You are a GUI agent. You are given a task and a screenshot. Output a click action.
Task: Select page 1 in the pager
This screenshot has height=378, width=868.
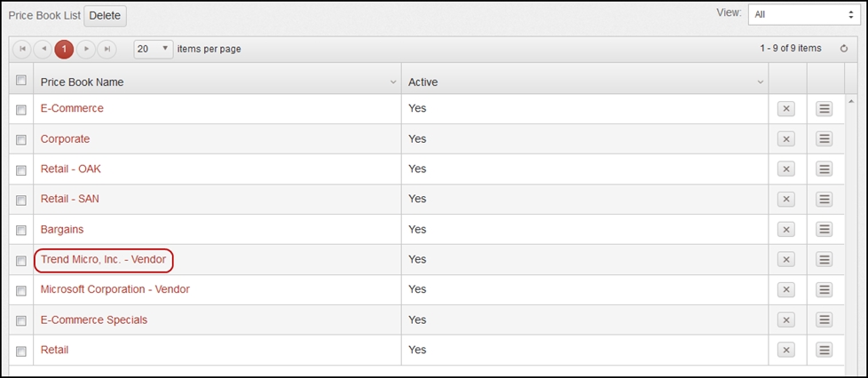point(64,49)
